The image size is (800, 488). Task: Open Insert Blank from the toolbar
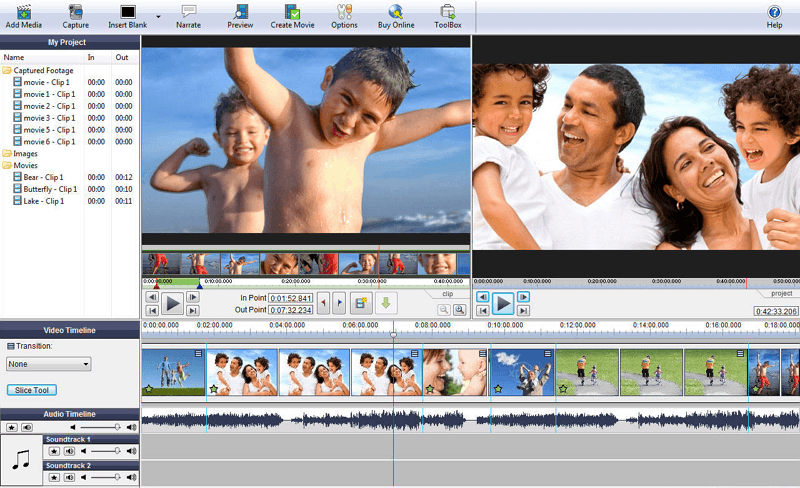click(127, 14)
